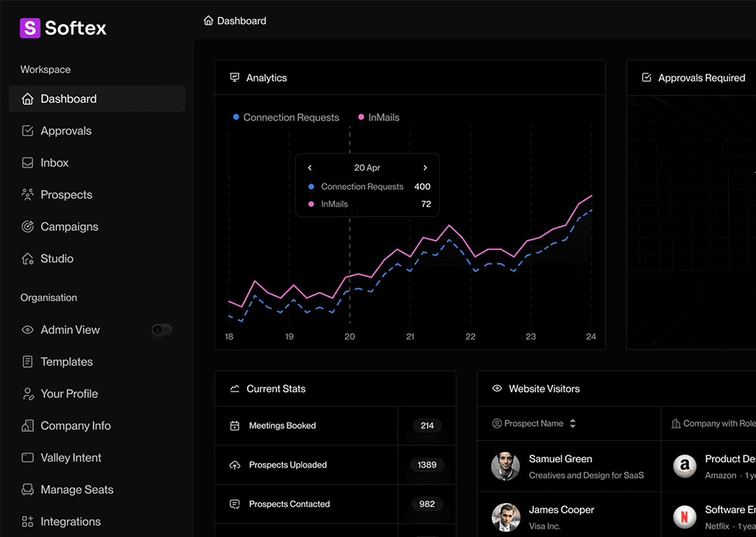The image size is (756, 537).
Task: Go to next date in chart tooltip
Action: pos(425,167)
